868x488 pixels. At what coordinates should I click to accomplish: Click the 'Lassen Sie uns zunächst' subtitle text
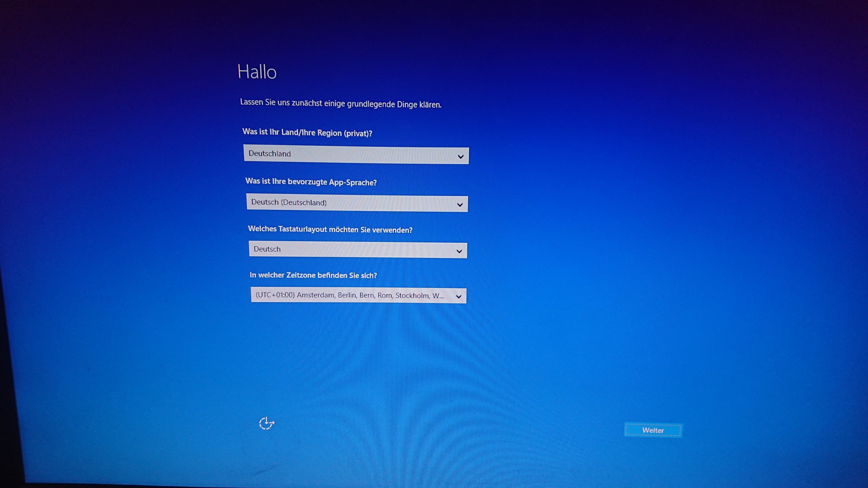click(x=340, y=103)
